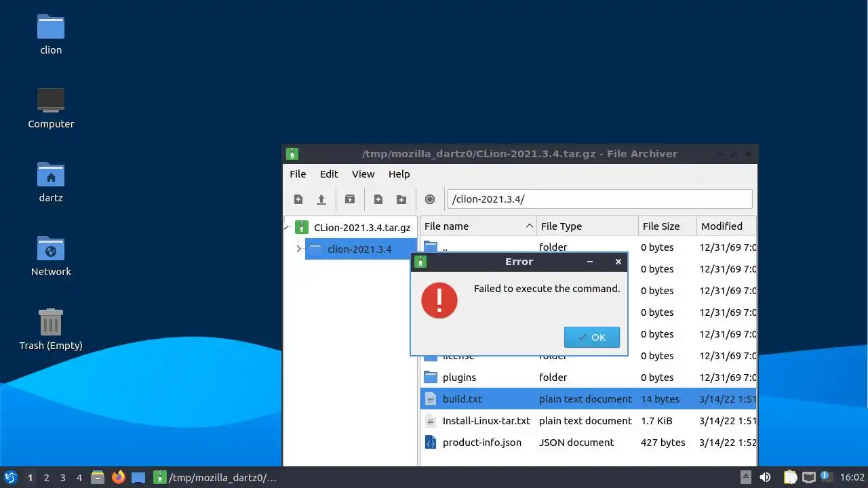
Task: Click build.txt's 'plain text document' cell
Action: [585, 399]
